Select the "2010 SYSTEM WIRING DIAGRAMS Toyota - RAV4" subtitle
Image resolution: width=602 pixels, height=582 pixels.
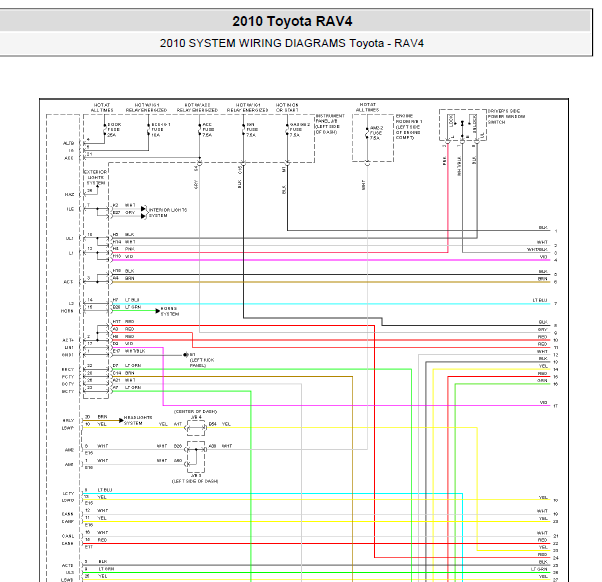click(292, 43)
